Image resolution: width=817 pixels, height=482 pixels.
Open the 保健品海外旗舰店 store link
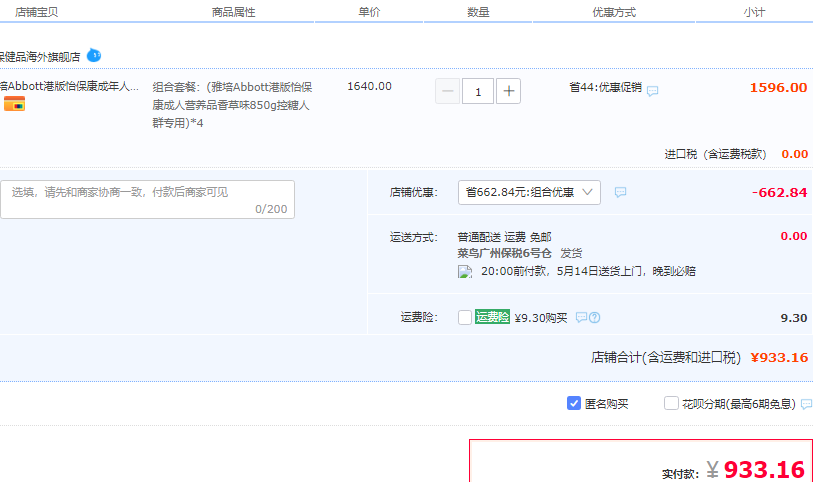[x=40, y=57]
